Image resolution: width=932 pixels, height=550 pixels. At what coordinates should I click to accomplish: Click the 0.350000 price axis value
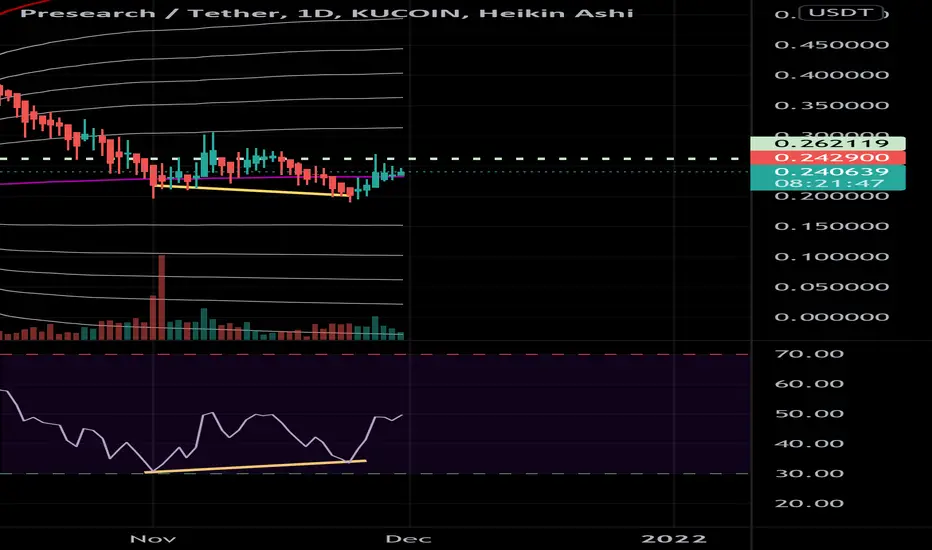pos(832,106)
